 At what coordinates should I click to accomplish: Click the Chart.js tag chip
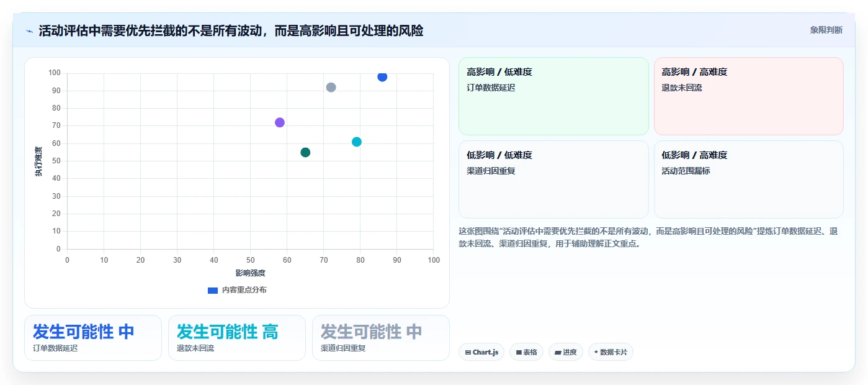click(x=481, y=352)
